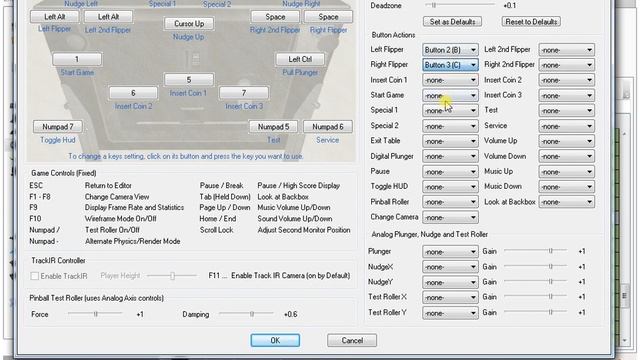
Task: Open Left 2nd Flipper button action dropdown
Action: (x=567, y=50)
